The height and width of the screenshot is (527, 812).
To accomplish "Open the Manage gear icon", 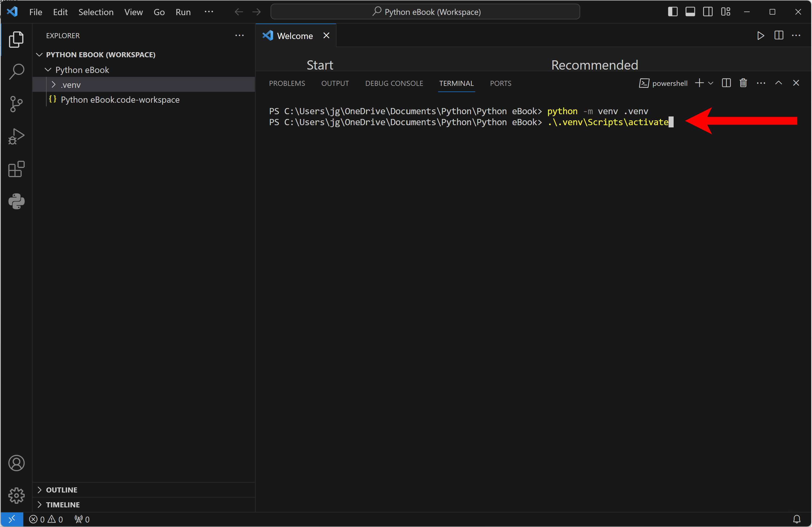I will 16,495.
